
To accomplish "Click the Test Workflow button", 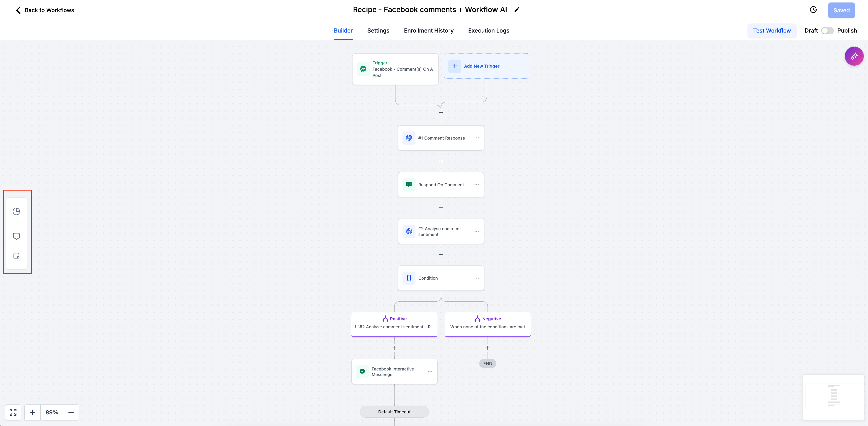I will [772, 31].
